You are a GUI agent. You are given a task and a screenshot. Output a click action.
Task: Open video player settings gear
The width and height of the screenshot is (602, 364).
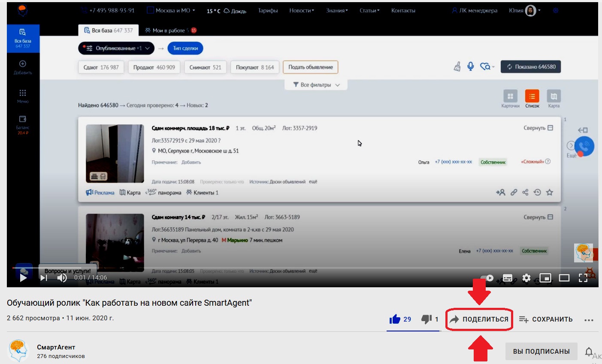tap(526, 278)
